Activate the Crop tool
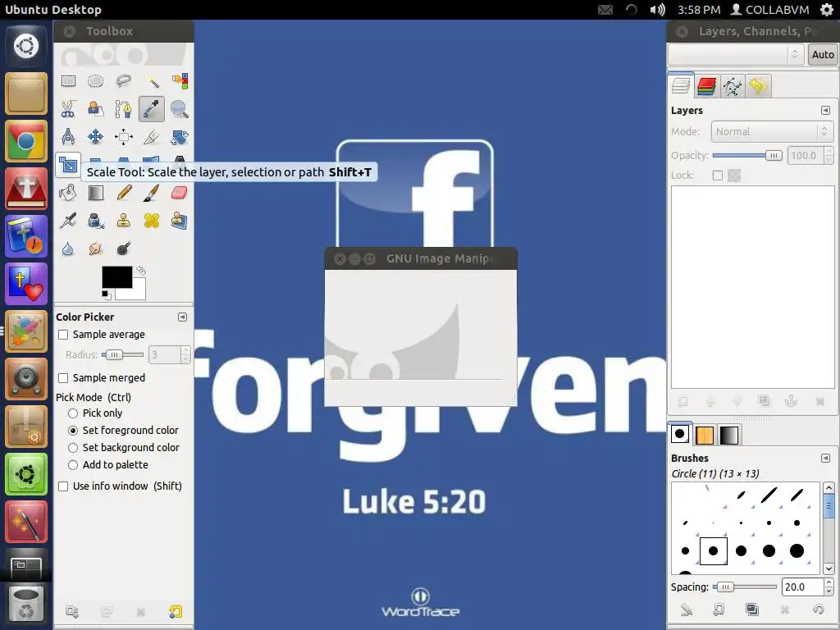The image size is (840, 630). point(152,137)
